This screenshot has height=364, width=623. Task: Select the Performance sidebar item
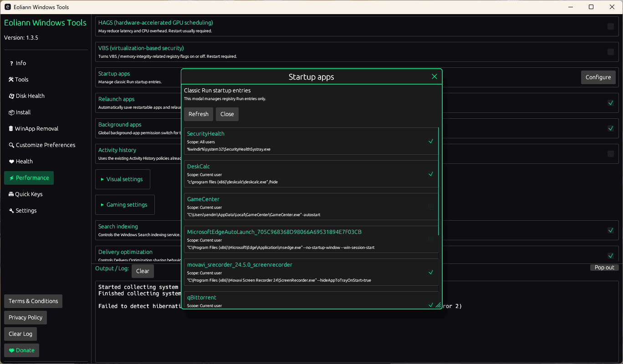[29, 178]
